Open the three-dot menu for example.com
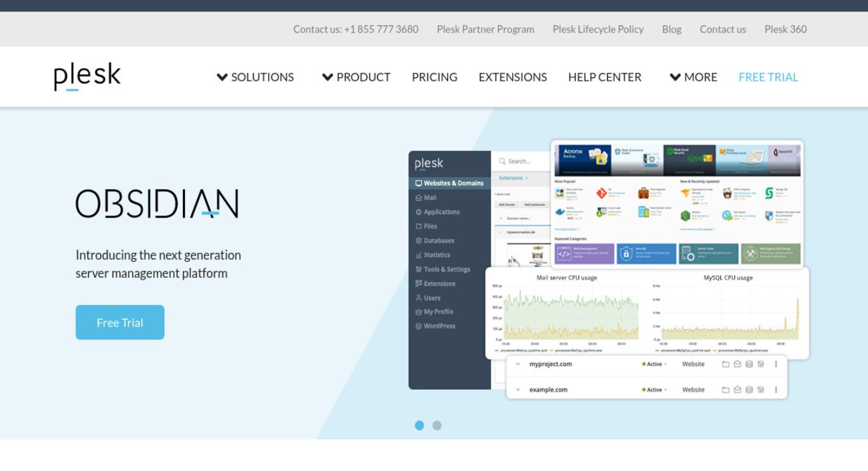Image resolution: width=868 pixels, height=471 pixels. (776, 390)
